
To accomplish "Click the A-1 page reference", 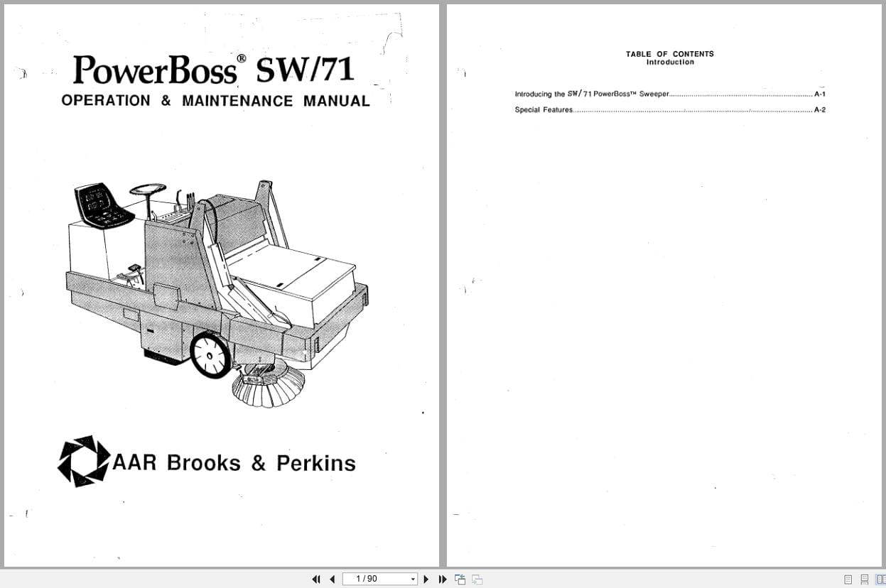I will coord(820,93).
